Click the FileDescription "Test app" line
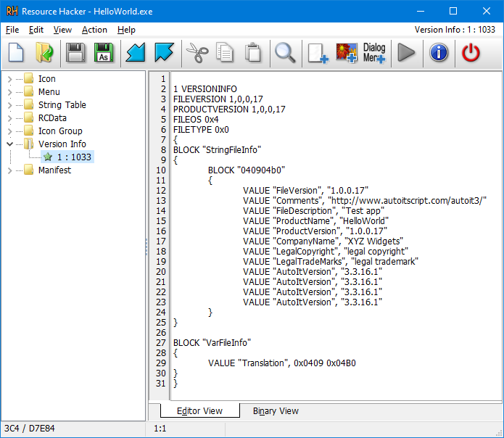The height and width of the screenshot is (438, 504). click(313, 211)
